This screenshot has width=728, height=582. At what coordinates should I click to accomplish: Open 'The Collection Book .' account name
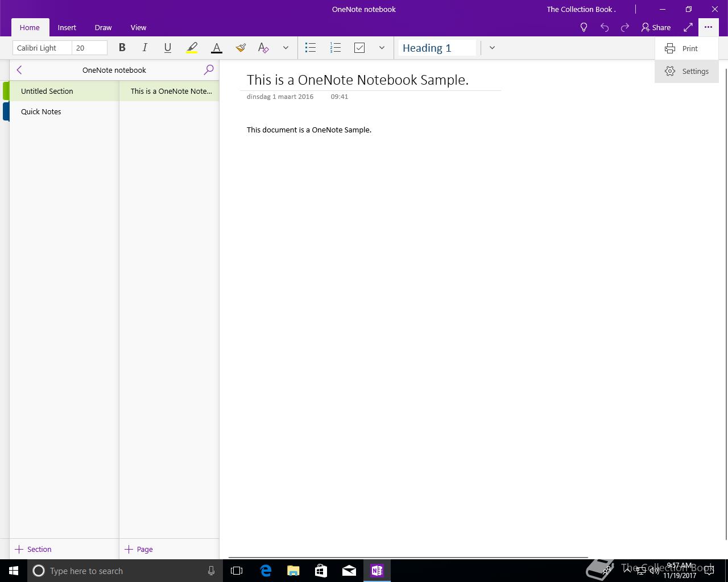581,9
